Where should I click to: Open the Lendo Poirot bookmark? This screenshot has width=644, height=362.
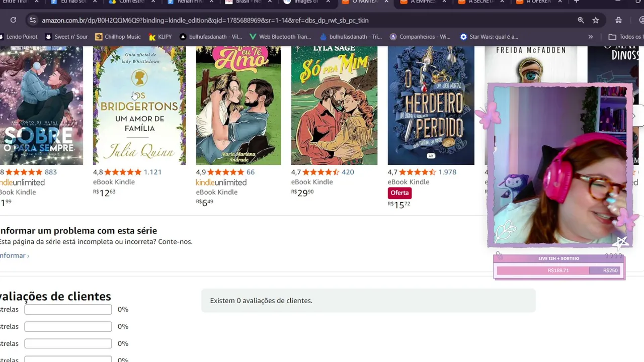(x=19, y=37)
